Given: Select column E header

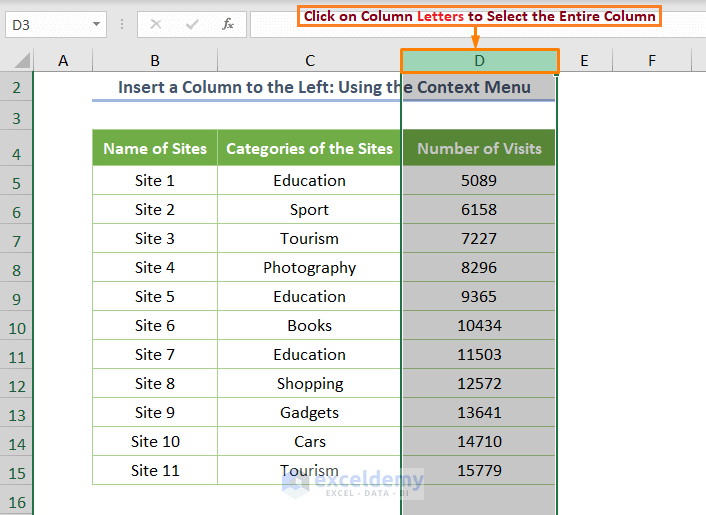Looking at the screenshot, I should tap(583, 61).
